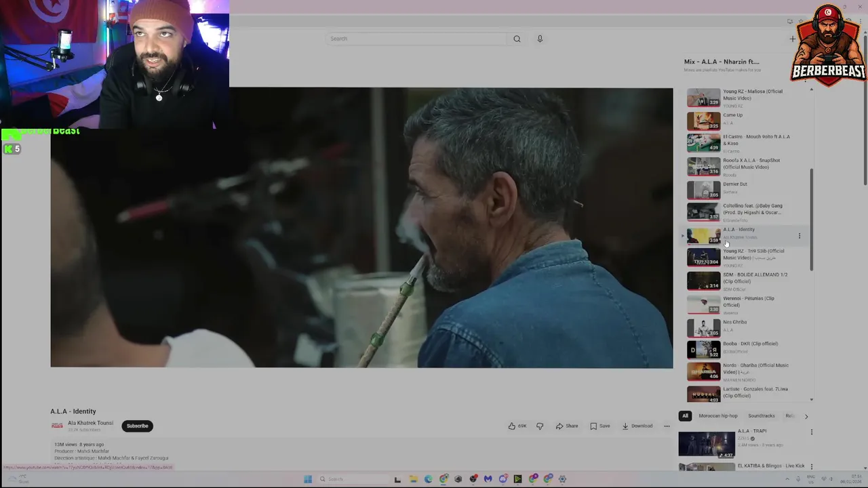Click the search magnifier icon
The height and width of the screenshot is (488, 868).
click(x=517, y=39)
